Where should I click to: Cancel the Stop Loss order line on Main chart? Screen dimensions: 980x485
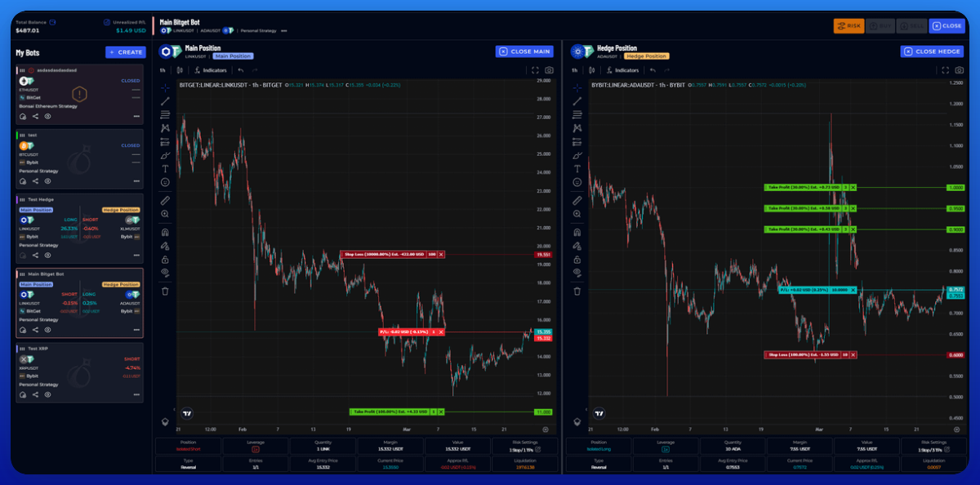coord(441,254)
